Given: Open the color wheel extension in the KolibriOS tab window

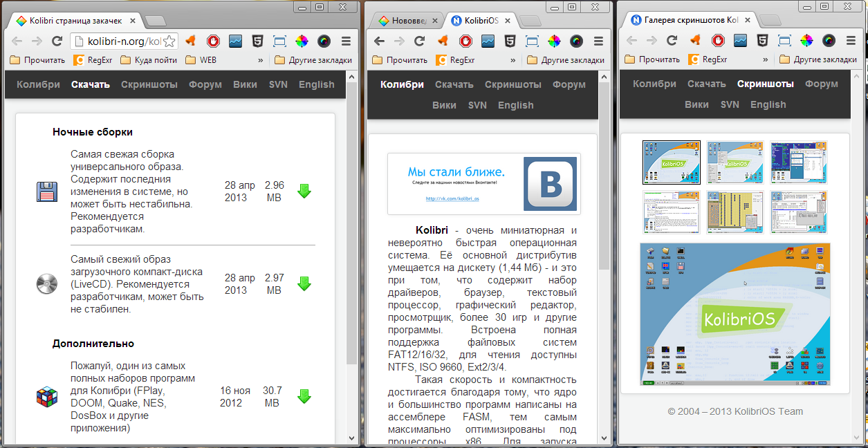Looking at the screenshot, I should [x=553, y=41].
